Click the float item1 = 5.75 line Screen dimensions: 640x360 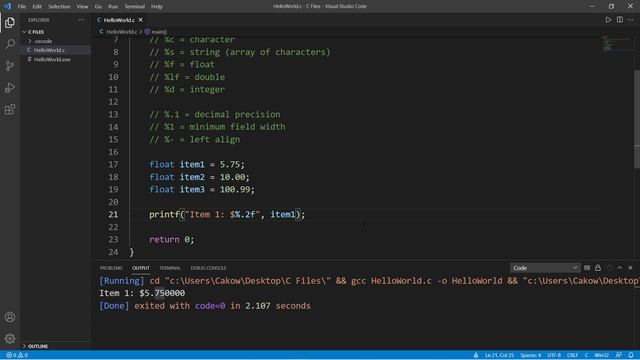(197, 164)
